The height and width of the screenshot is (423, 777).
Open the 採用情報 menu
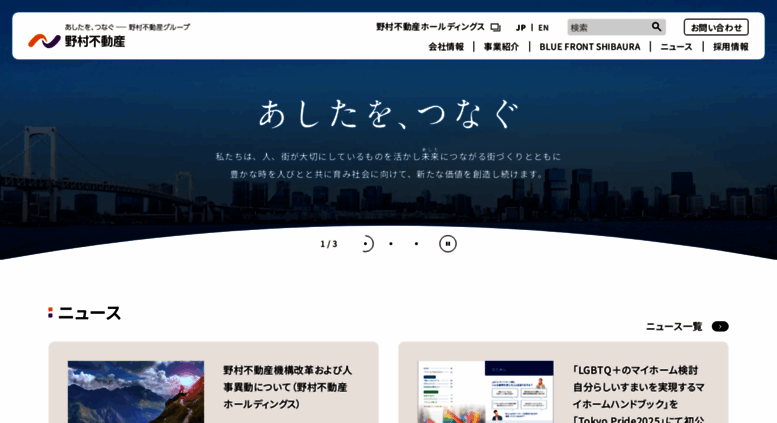731,47
